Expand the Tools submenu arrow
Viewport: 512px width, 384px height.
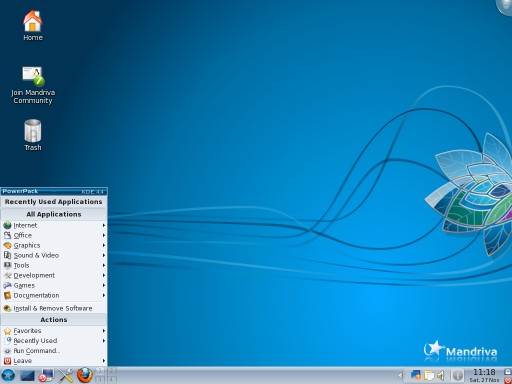pos(104,265)
